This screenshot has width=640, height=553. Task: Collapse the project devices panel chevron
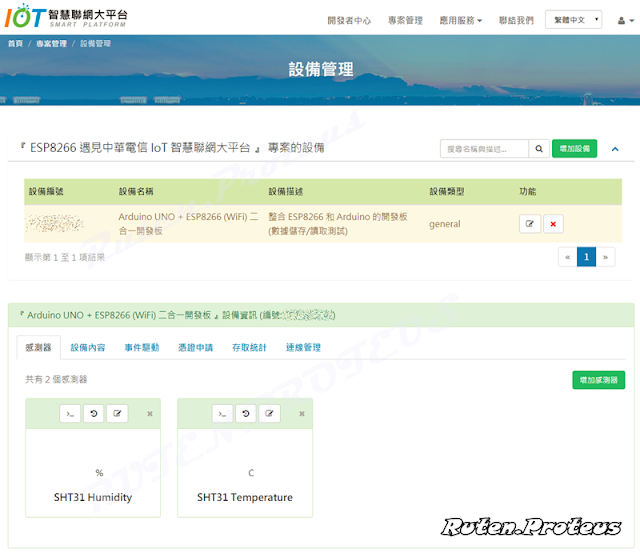(x=615, y=149)
